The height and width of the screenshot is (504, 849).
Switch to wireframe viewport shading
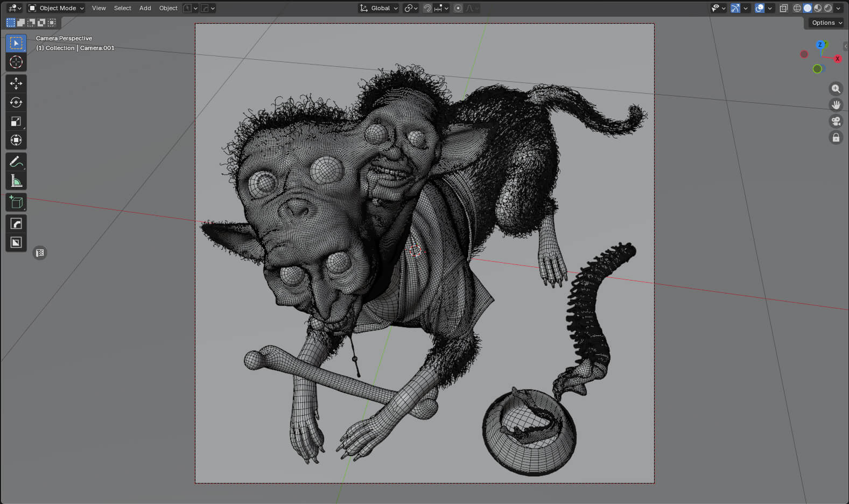797,8
